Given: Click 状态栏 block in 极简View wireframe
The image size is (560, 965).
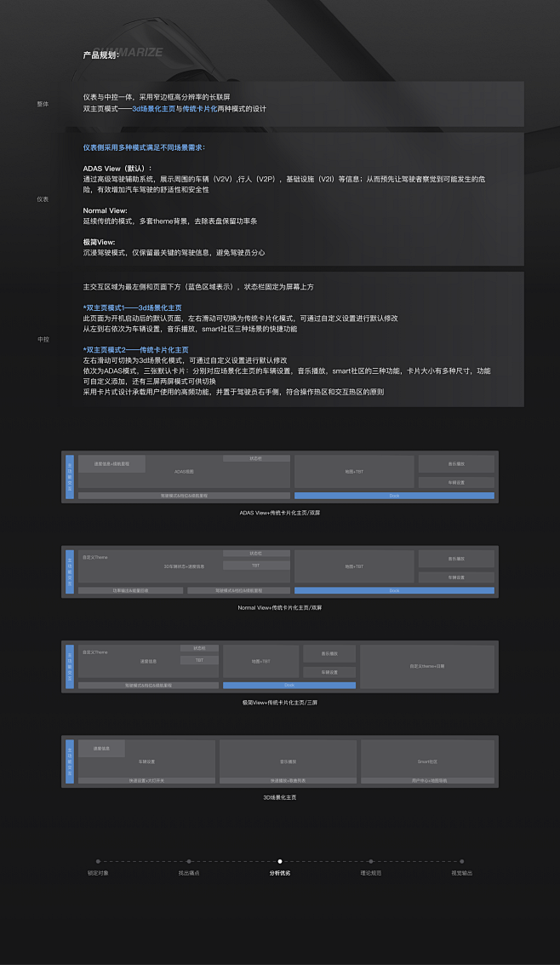Looking at the screenshot, I should (199, 648).
